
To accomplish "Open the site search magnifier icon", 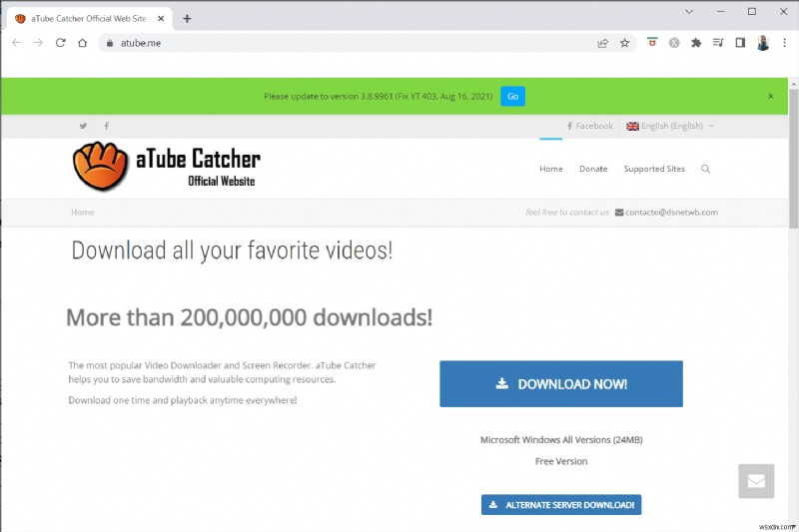I will (x=705, y=169).
